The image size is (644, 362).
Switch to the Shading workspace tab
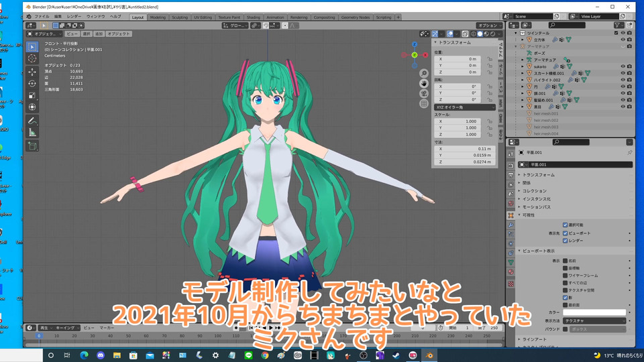pos(254,17)
